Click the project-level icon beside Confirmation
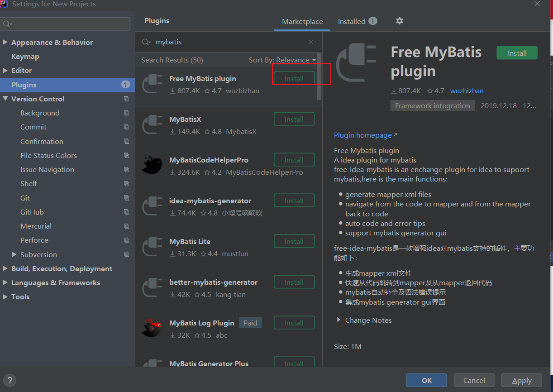Image resolution: width=553 pixels, height=392 pixels. pyautogui.click(x=126, y=141)
